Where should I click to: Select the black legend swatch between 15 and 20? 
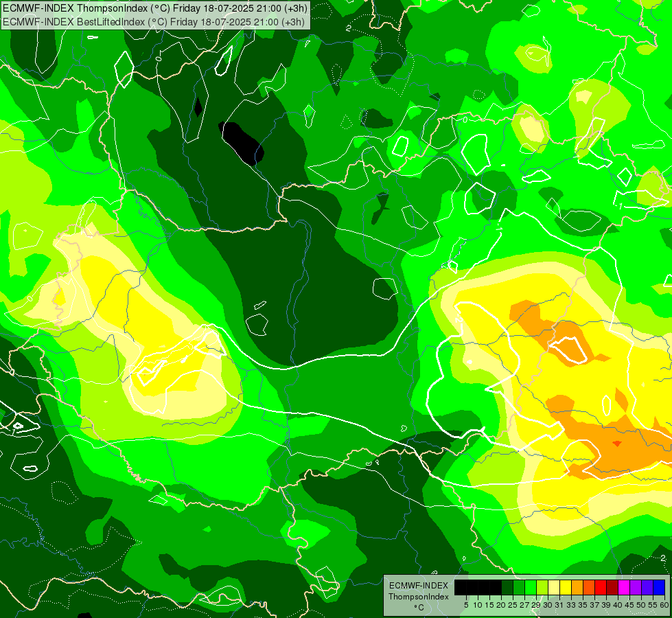pyautogui.click(x=496, y=587)
